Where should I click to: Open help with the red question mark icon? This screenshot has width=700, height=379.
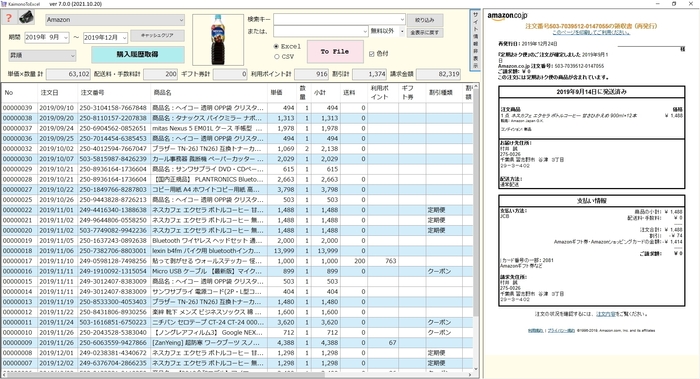coord(8,18)
